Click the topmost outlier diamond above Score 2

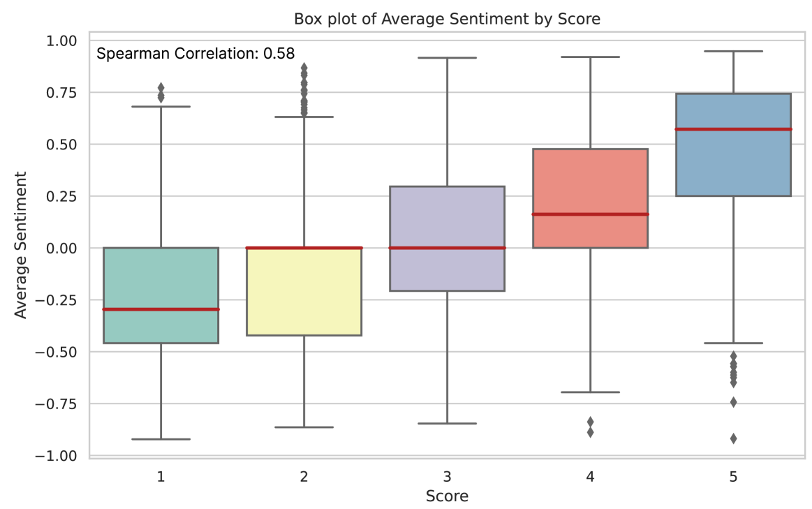pos(304,68)
